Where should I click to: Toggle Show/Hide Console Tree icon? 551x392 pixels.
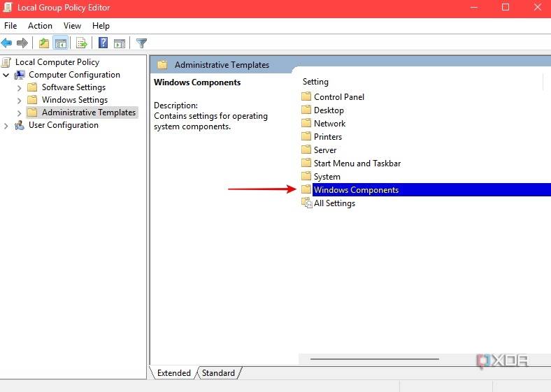coord(60,43)
